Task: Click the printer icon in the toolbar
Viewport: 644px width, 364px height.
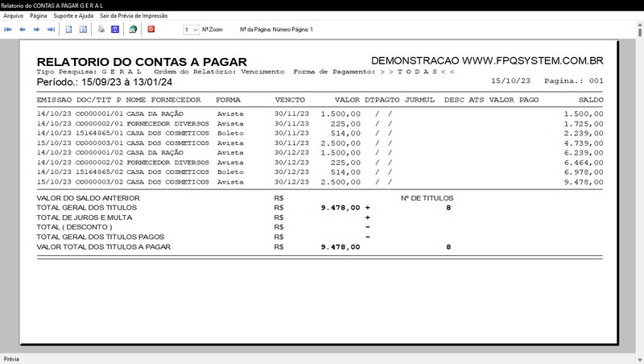Action: pyautogui.click(x=101, y=29)
